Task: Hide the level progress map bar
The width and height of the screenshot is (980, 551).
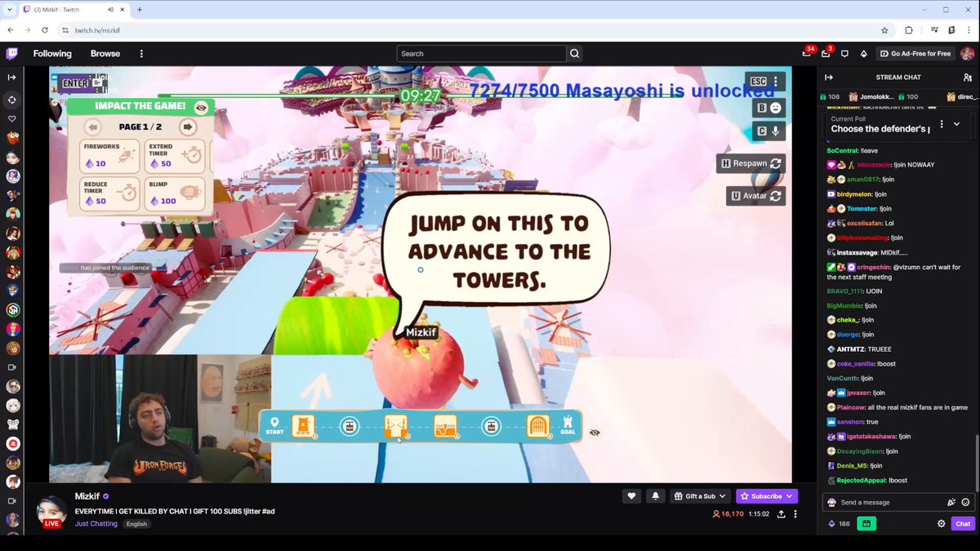Action: coord(595,432)
